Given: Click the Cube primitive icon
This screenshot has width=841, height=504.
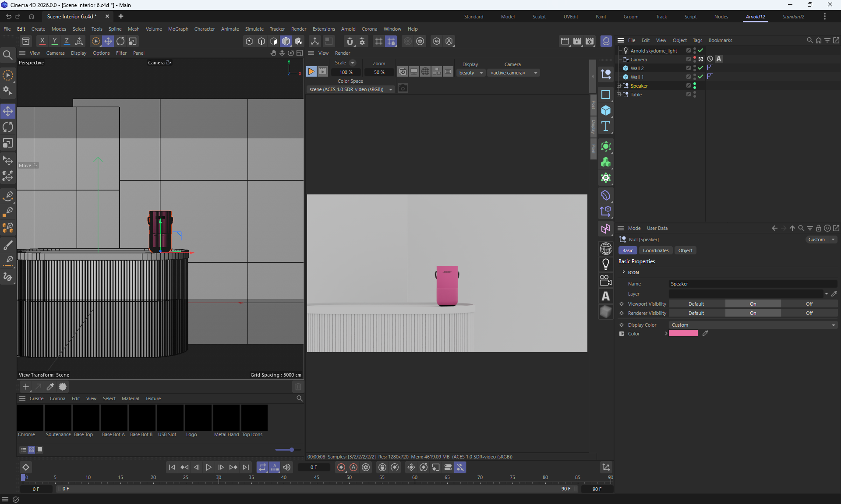Looking at the screenshot, I should coord(606,110).
